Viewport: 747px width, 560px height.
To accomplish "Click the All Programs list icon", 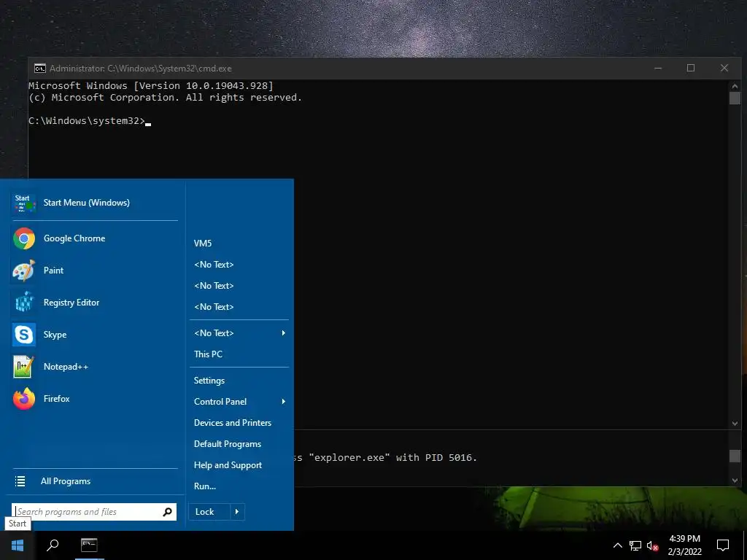I will tap(20, 481).
